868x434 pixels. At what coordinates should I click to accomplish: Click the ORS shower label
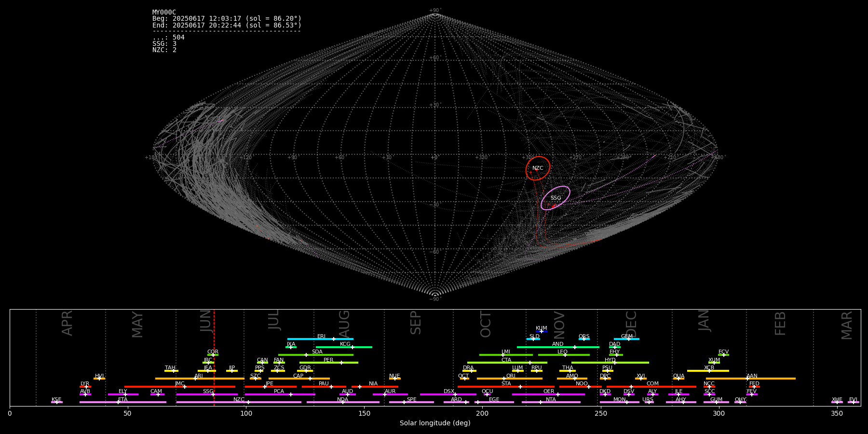click(x=584, y=337)
